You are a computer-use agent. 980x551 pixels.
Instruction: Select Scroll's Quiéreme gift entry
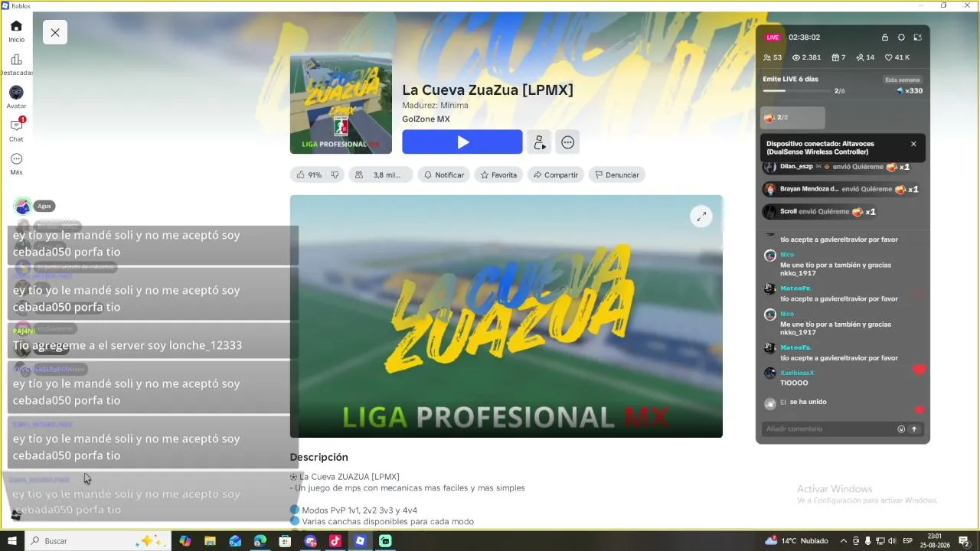pos(822,212)
